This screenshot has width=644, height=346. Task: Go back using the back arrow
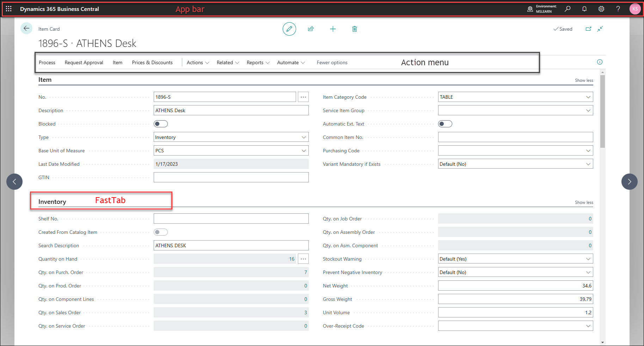pos(26,29)
